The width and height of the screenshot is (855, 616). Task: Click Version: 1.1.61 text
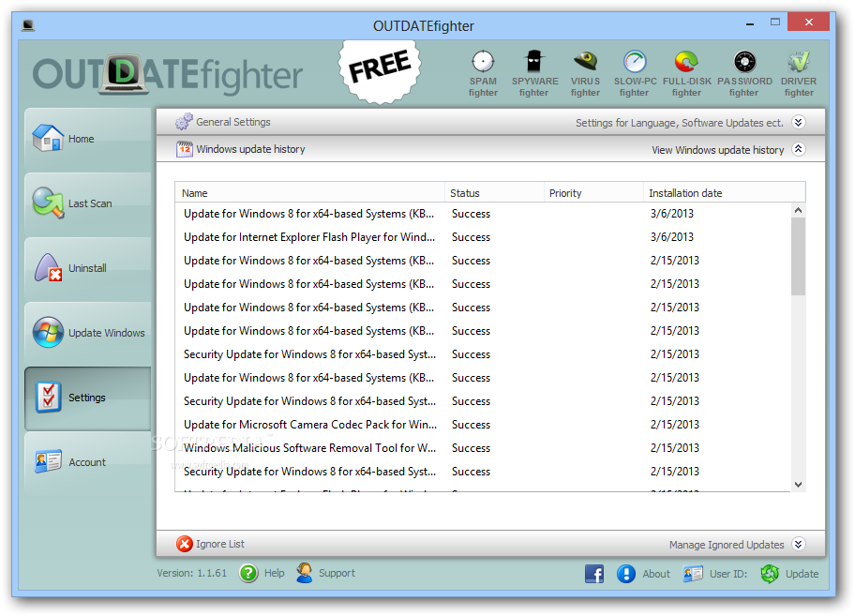pos(192,573)
